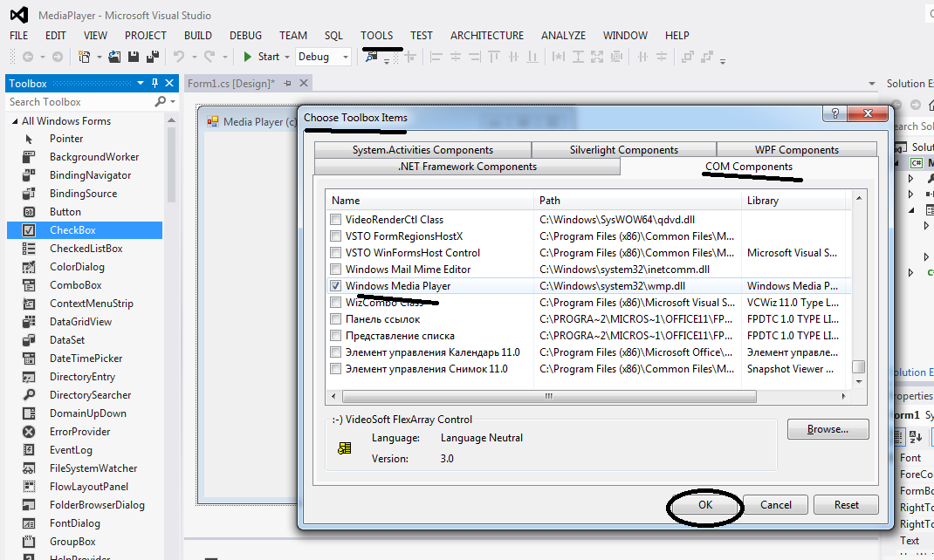Check the VSTO FormRegionsHostX checkbox
This screenshot has width=934, height=560.
click(x=336, y=236)
